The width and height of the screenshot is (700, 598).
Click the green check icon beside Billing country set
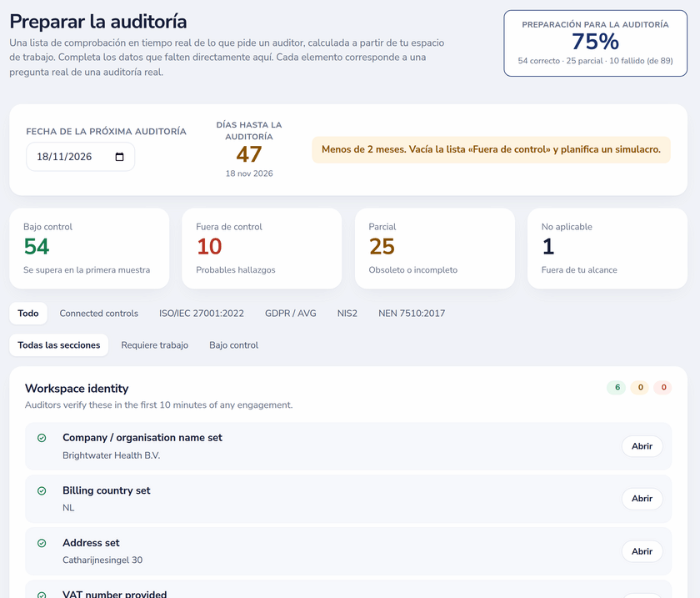[42, 490]
